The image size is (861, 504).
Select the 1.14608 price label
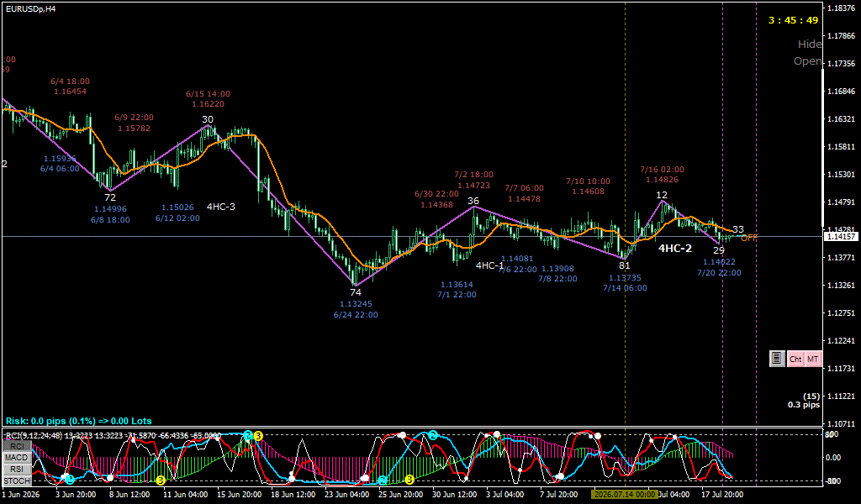[588, 192]
